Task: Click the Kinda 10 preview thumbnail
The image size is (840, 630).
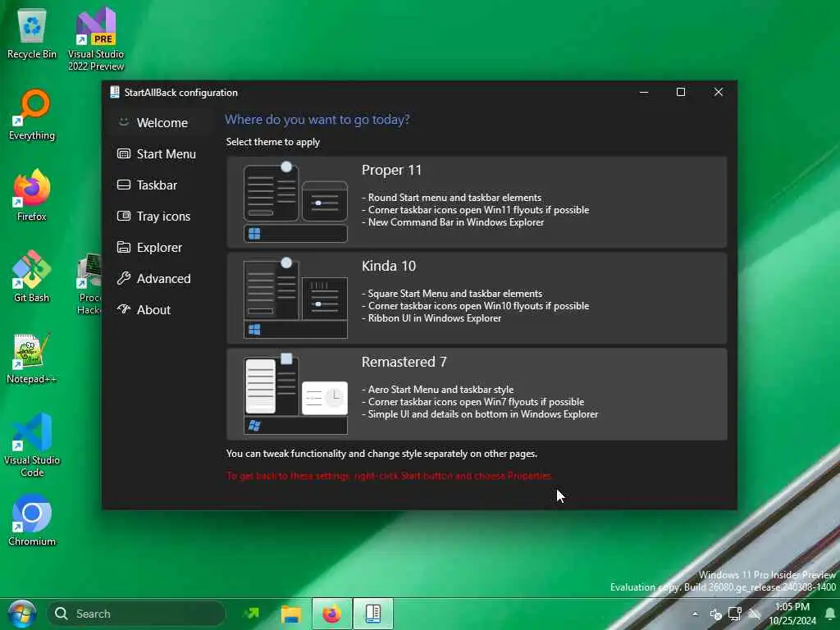Action: click(x=295, y=298)
